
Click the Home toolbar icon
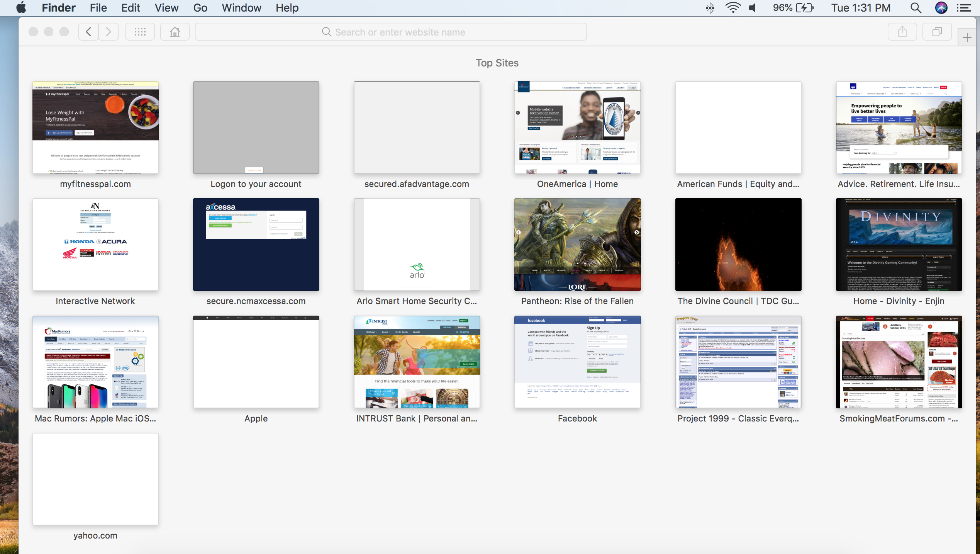tap(175, 32)
